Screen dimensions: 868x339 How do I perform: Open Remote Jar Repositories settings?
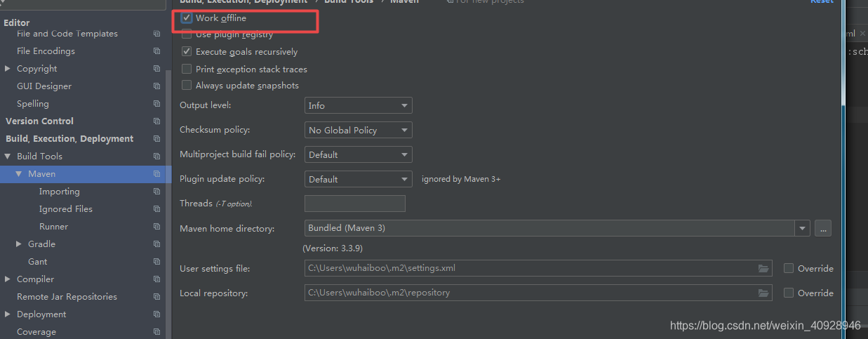(x=67, y=297)
